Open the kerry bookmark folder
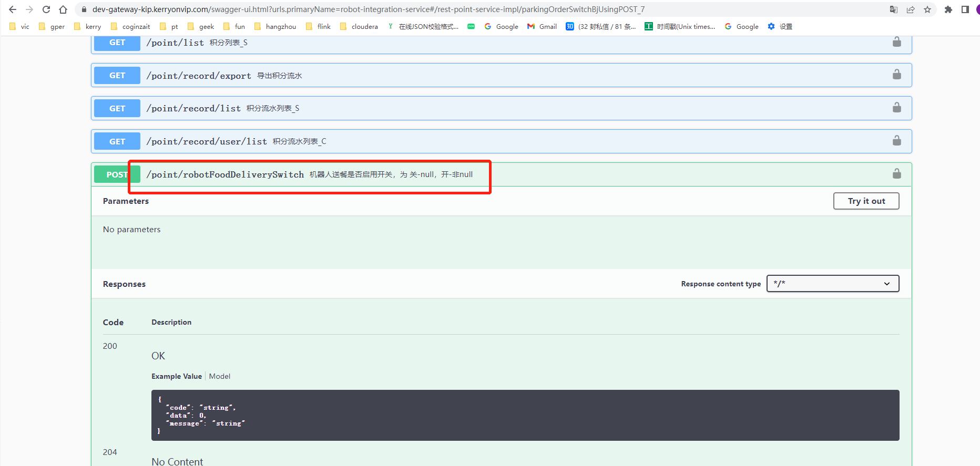 [87, 26]
